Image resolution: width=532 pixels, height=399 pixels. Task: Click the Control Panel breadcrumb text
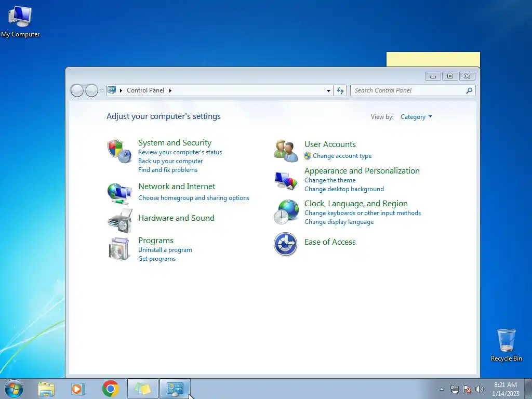click(145, 90)
